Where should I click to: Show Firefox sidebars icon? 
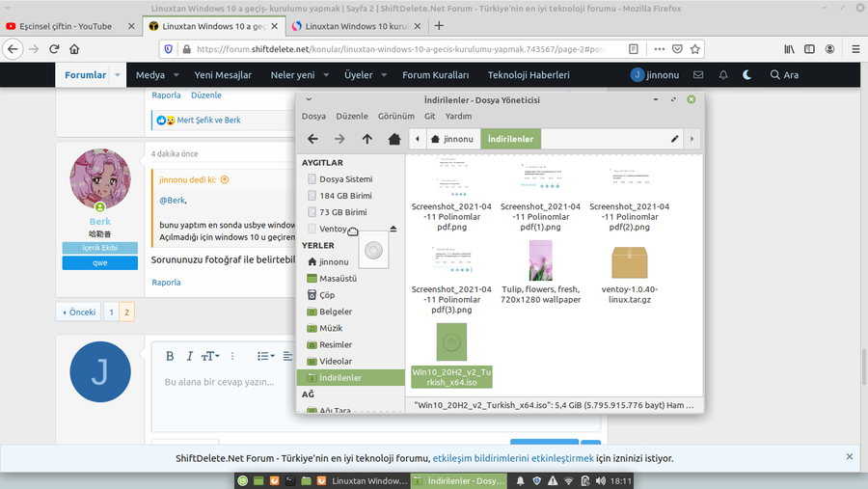click(x=809, y=49)
